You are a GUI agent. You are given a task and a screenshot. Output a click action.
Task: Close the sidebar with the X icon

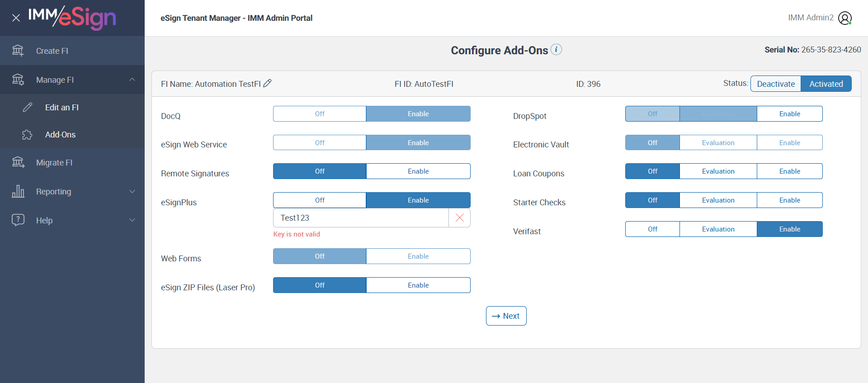[16, 18]
